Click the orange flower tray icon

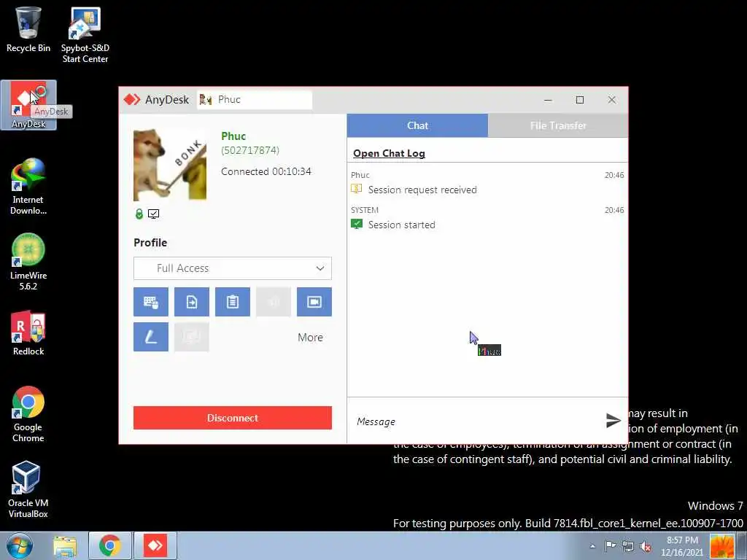point(721,545)
